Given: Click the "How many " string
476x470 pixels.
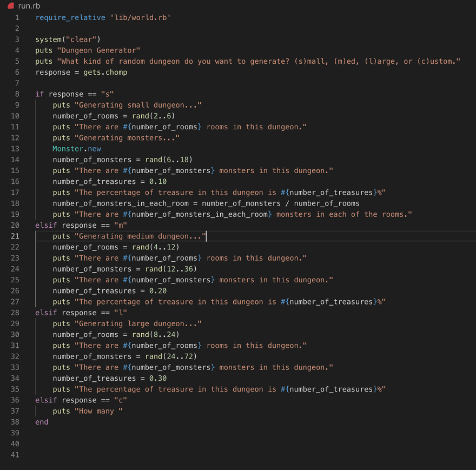Looking at the screenshot, I should [98, 411].
